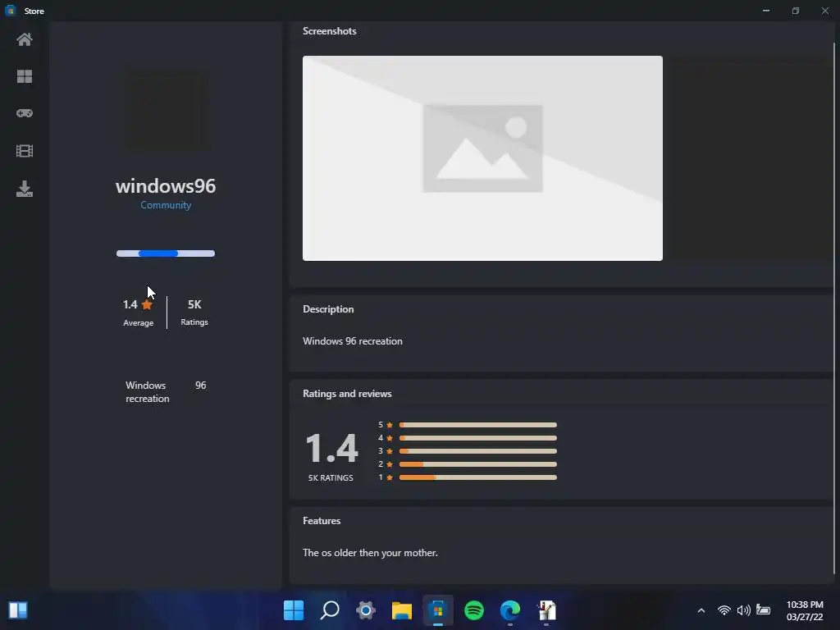This screenshot has height=630, width=840.
Task: Click the Description section heading
Action: click(x=328, y=309)
